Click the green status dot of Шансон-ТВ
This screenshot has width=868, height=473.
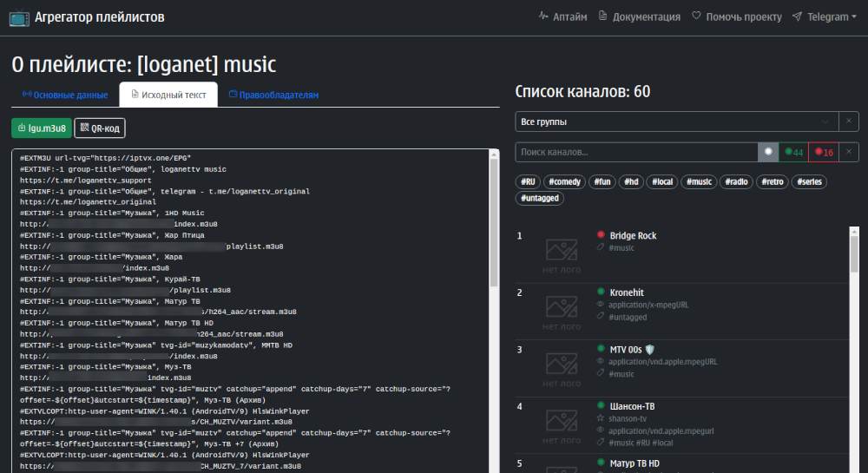[x=601, y=405]
